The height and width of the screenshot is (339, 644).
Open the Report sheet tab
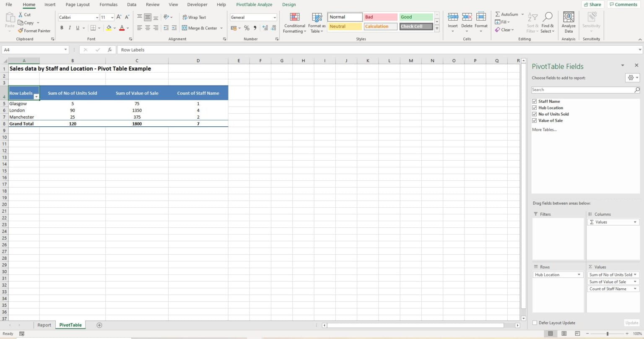44,325
